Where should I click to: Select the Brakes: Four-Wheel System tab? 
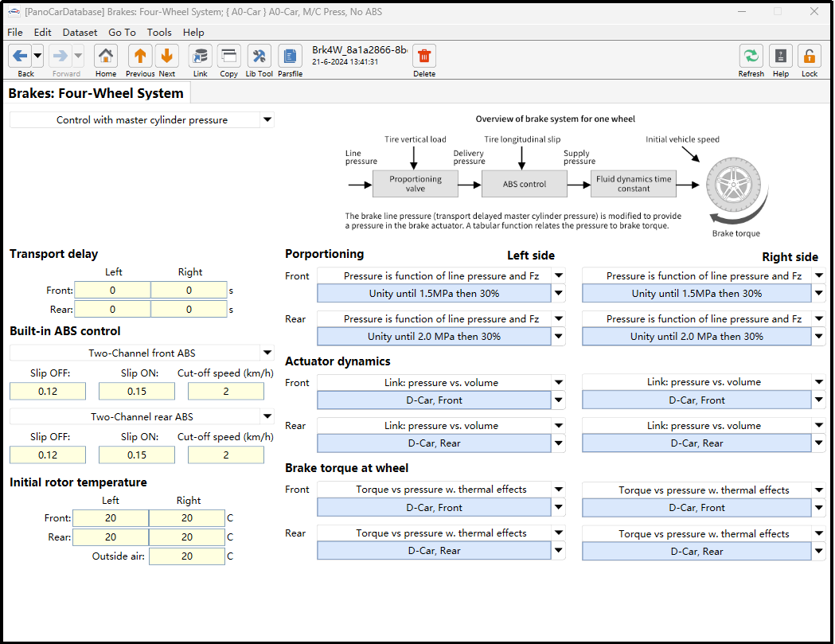(x=96, y=93)
